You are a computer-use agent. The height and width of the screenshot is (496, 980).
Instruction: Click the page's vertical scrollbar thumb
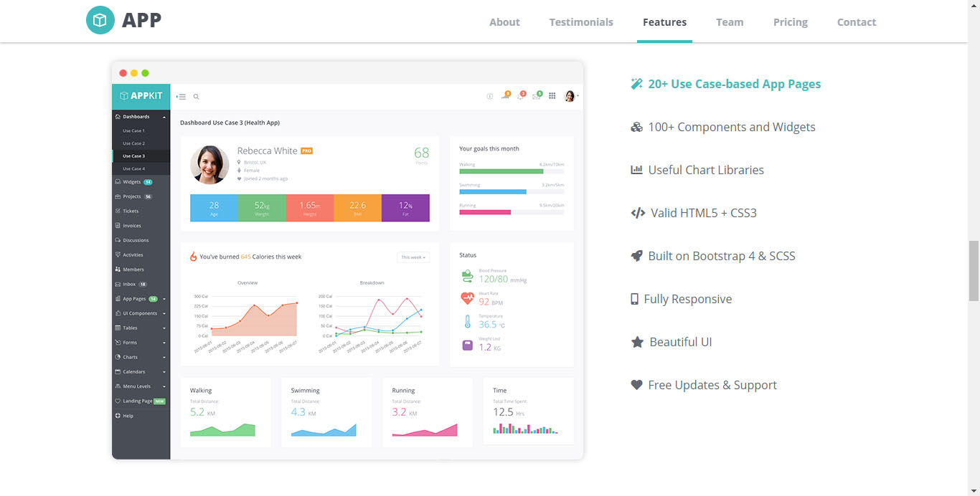[x=974, y=271]
